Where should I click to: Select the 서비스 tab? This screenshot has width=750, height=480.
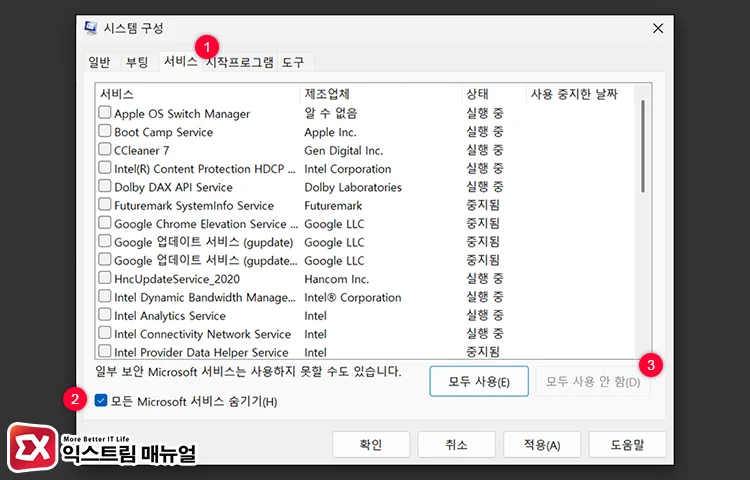coord(180,61)
